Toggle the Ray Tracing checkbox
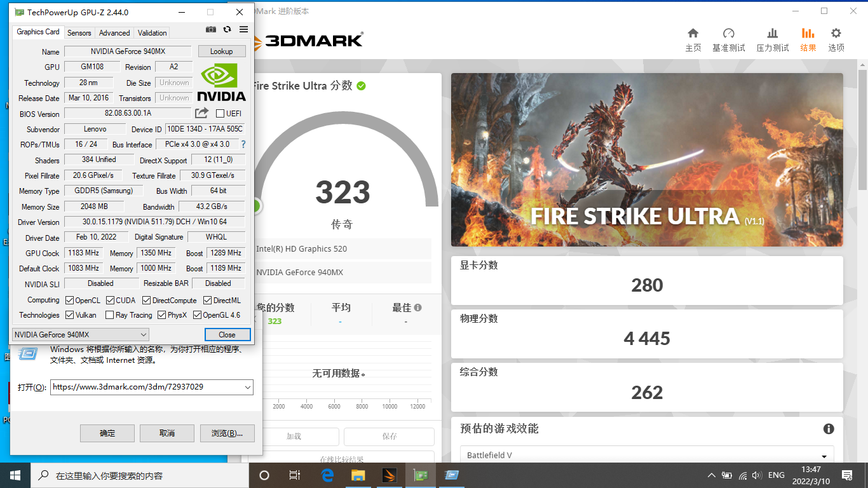 [x=110, y=315]
